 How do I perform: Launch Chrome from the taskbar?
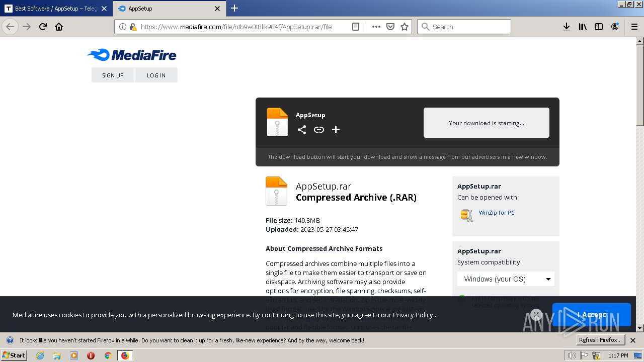click(108, 355)
